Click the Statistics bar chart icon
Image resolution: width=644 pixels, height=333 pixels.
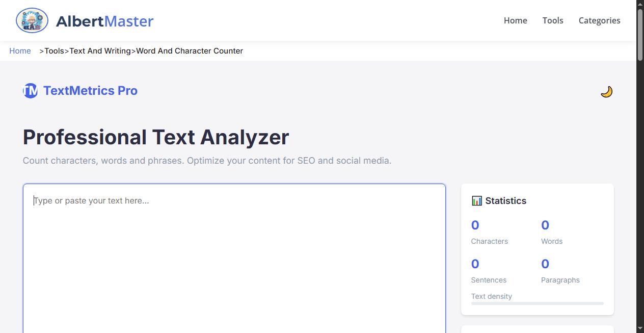click(477, 200)
